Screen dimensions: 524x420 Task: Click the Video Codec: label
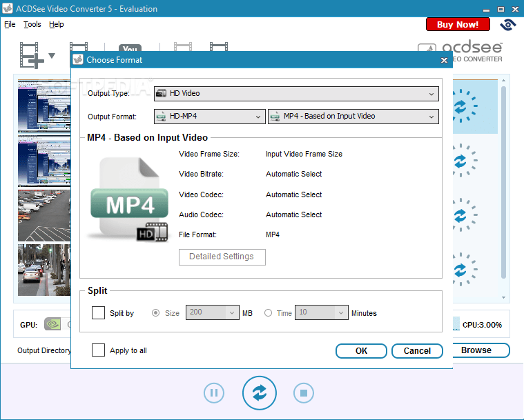pyautogui.click(x=201, y=194)
